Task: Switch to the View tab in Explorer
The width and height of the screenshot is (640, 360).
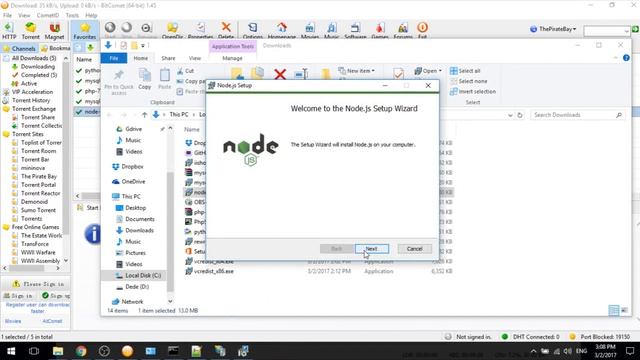Action: tap(195, 58)
